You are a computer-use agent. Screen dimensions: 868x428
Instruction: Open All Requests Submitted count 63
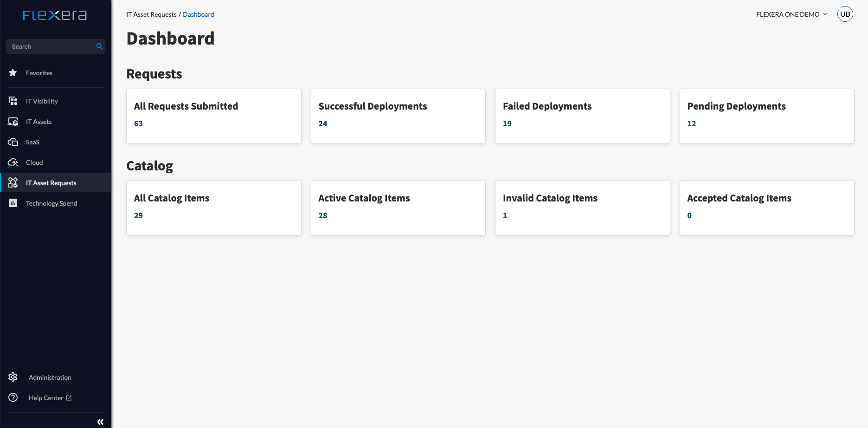pyautogui.click(x=138, y=123)
